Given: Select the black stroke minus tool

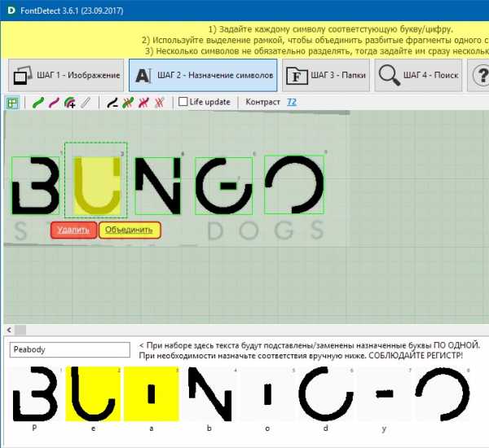Looking at the screenshot, I should pyautogui.click(x=112, y=103).
